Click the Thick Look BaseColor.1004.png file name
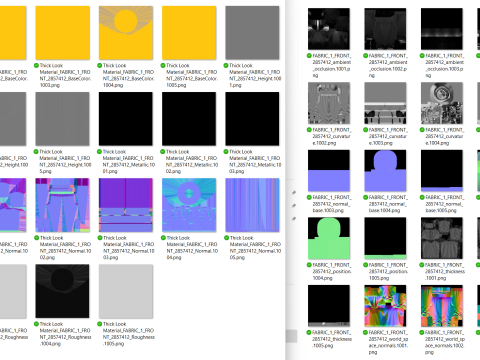The image size is (480, 360). pos(128,75)
